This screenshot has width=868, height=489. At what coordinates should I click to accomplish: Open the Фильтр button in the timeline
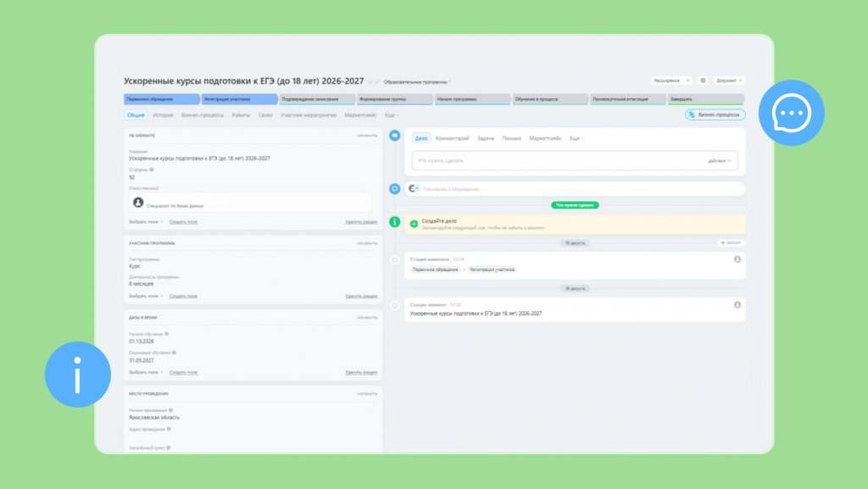pos(731,243)
